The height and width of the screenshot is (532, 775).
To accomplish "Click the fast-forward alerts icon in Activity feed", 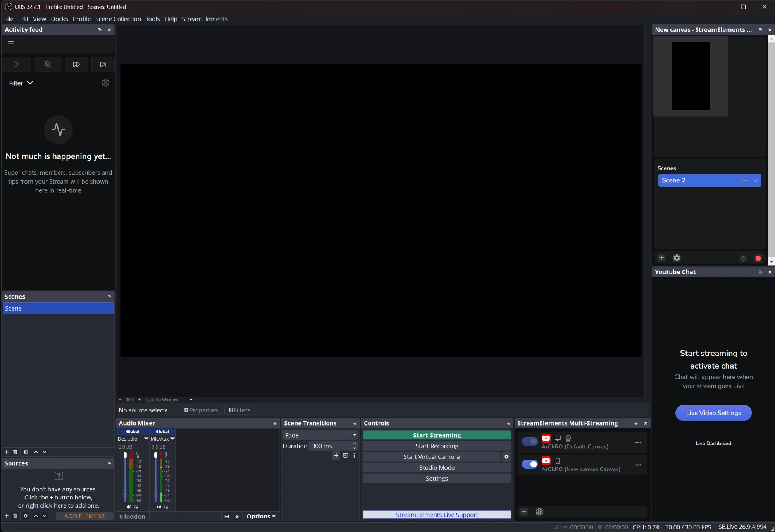I will tap(76, 64).
